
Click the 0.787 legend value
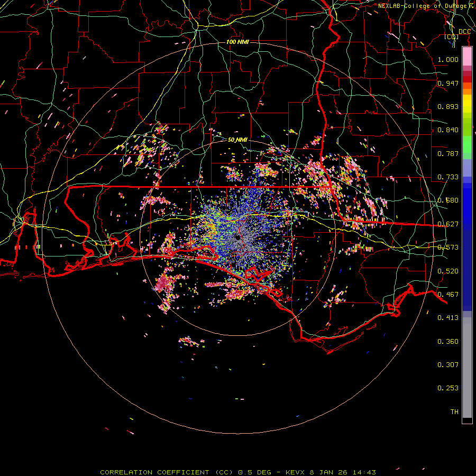coord(448,153)
